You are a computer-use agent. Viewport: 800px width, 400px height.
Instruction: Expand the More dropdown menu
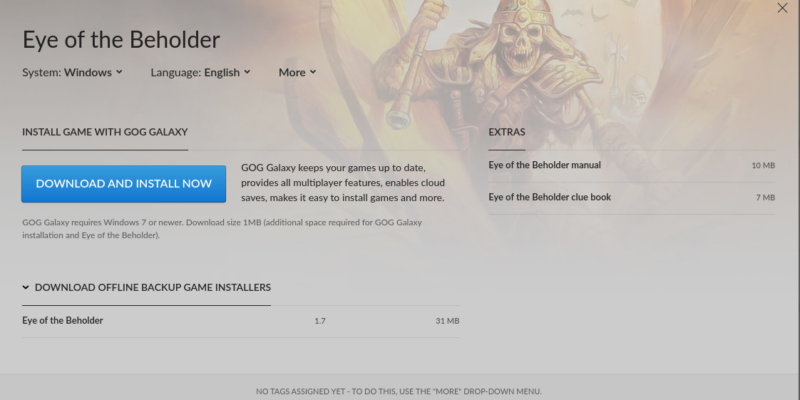click(297, 72)
